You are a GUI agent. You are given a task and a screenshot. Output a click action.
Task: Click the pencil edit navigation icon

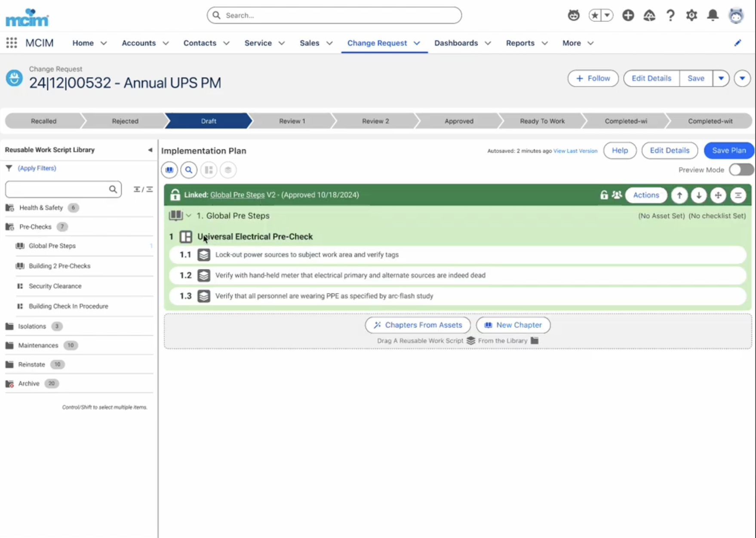point(738,43)
